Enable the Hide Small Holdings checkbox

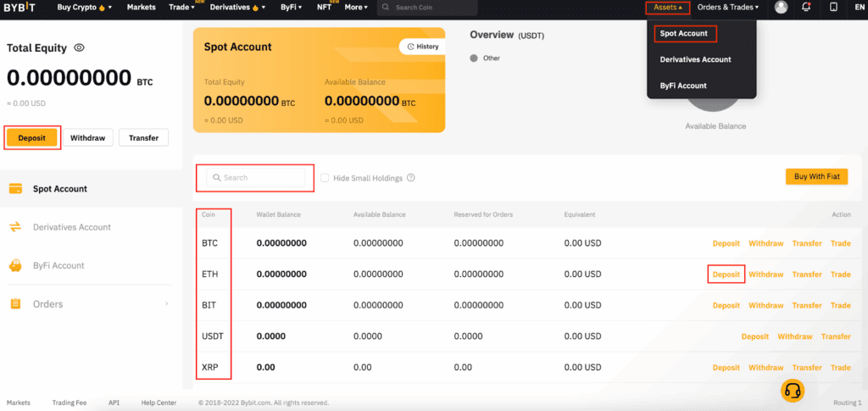click(325, 178)
